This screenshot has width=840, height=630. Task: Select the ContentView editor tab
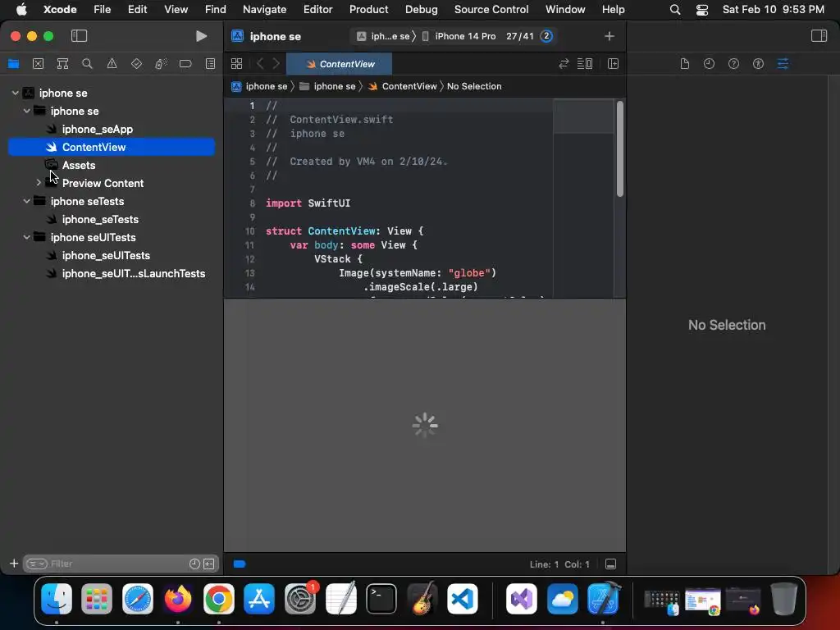[339, 64]
